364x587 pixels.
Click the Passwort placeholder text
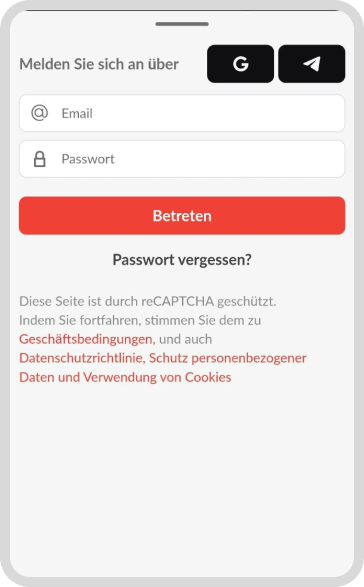click(88, 159)
